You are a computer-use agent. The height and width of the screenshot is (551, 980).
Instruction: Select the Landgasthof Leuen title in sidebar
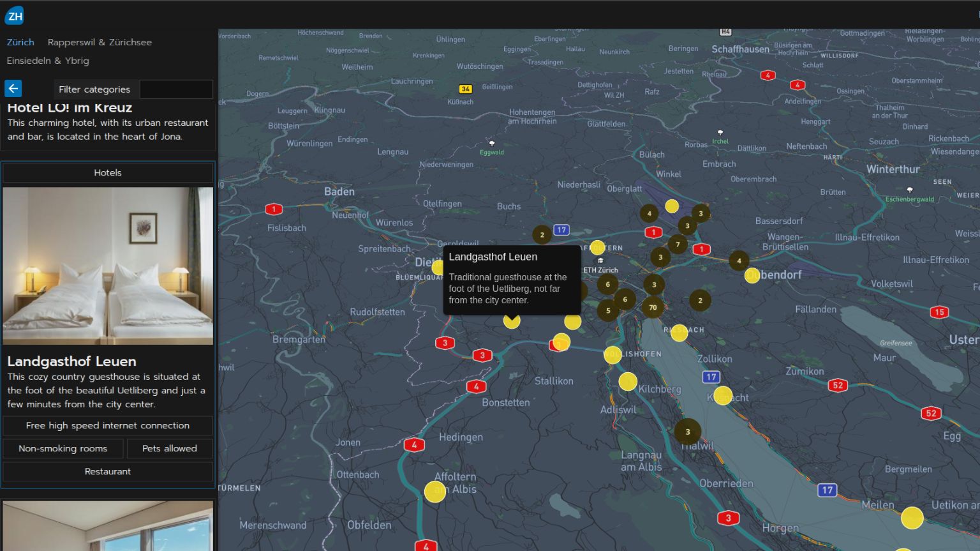click(71, 361)
